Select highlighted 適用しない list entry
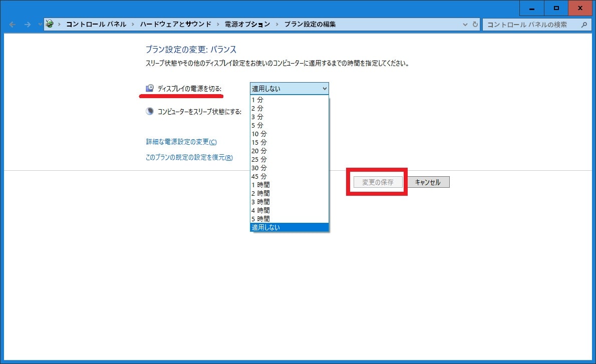This screenshot has width=596, height=364. click(x=289, y=227)
